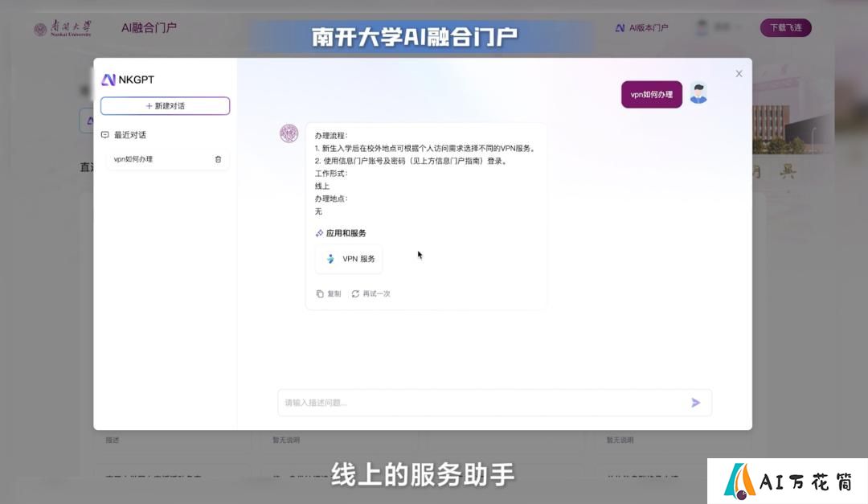Open the VPN 服务 application card
This screenshot has height=504, width=868.
click(x=349, y=259)
